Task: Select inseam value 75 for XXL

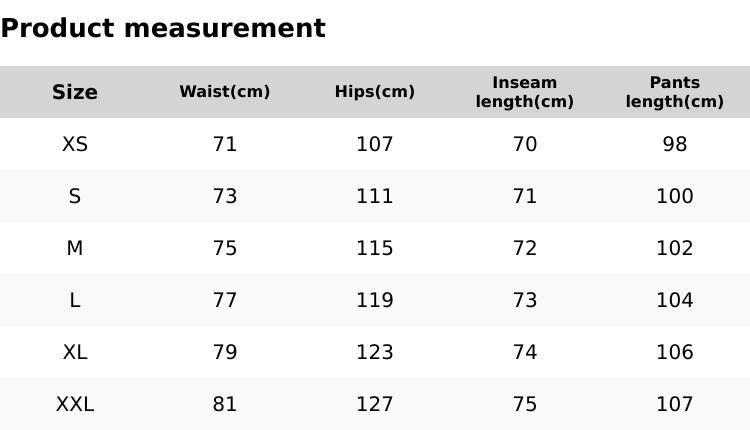Action: 525,404
